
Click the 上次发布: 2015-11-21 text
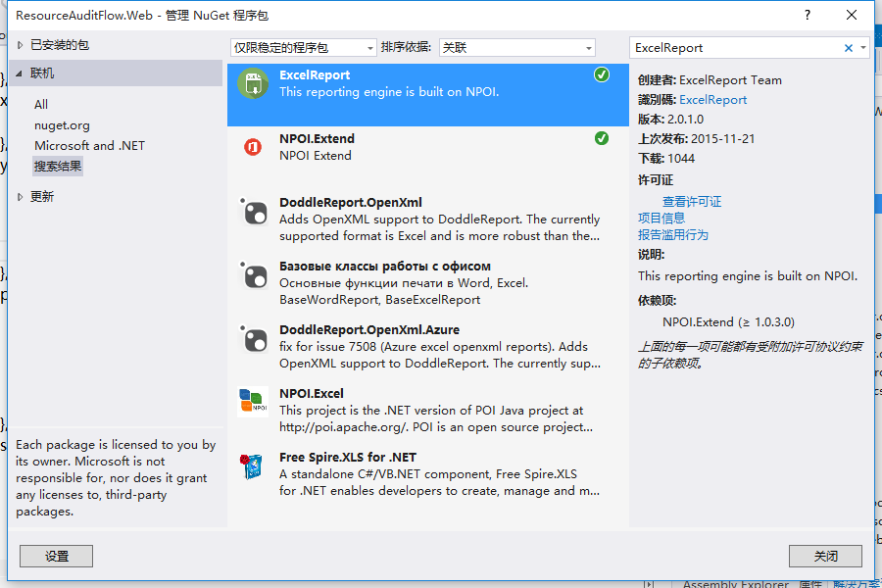(x=697, y=139)
